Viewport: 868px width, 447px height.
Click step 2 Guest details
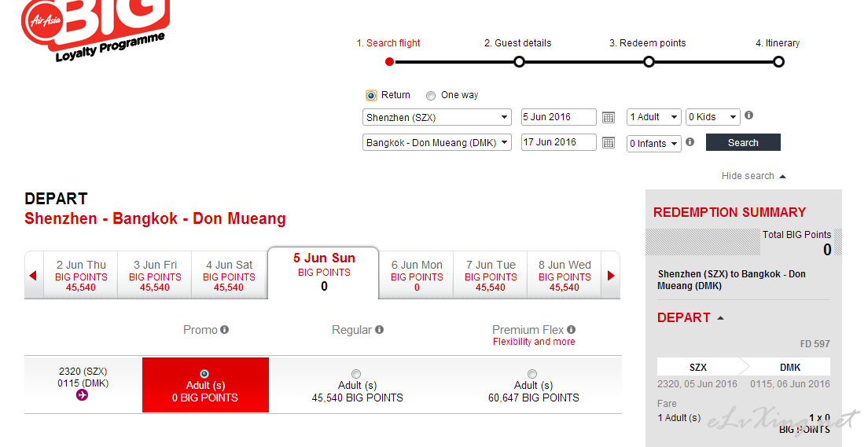(517, 43)
